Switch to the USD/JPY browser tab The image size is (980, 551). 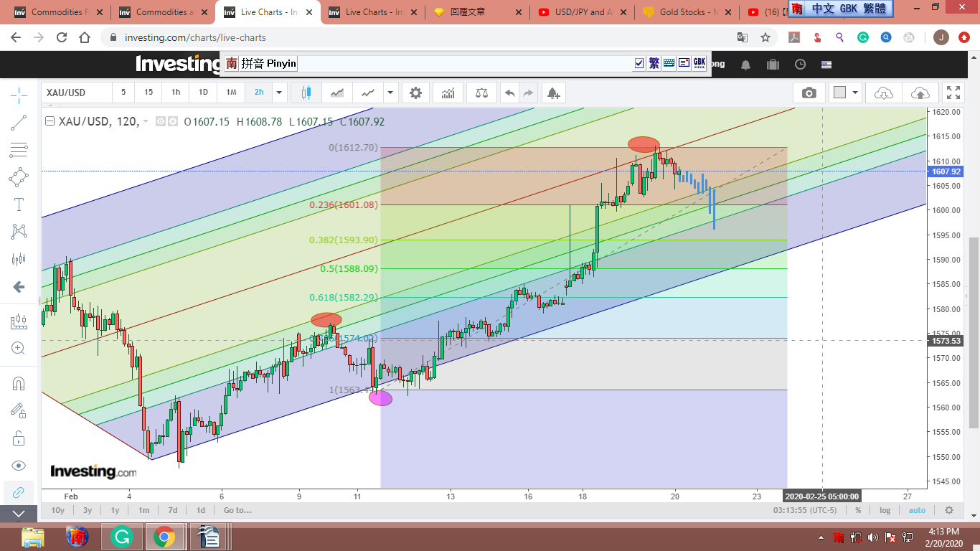click(583, 12)
